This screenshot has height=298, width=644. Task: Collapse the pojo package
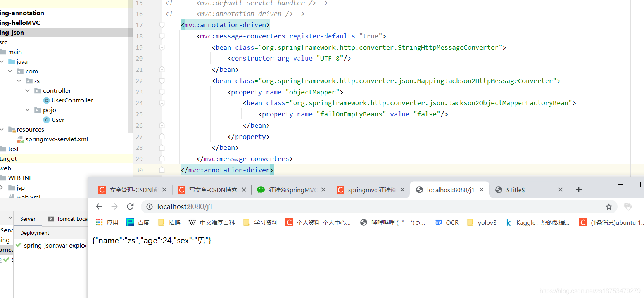pyautogui.click(x=28, y=110)
